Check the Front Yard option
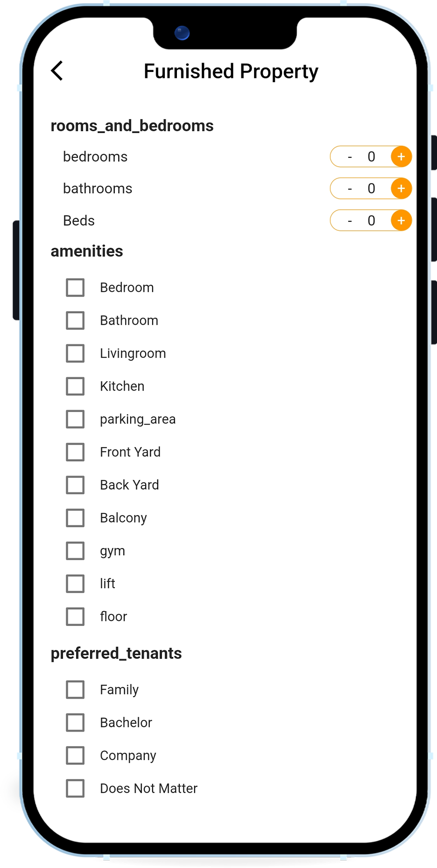The width and height of the screenshot is (437, 868). click(75, 452)
